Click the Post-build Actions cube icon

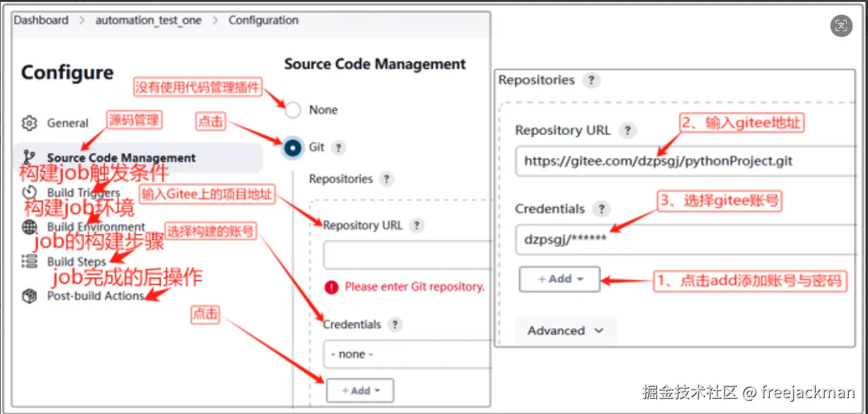(x=29, y=296)
